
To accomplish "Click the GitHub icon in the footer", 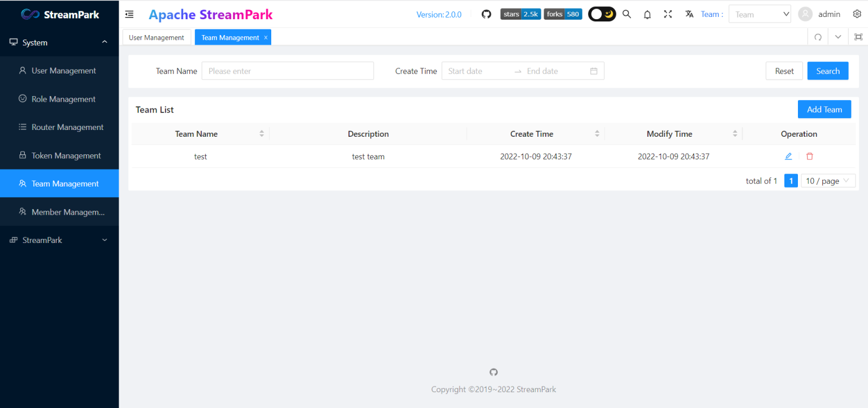I will (493, 372).
